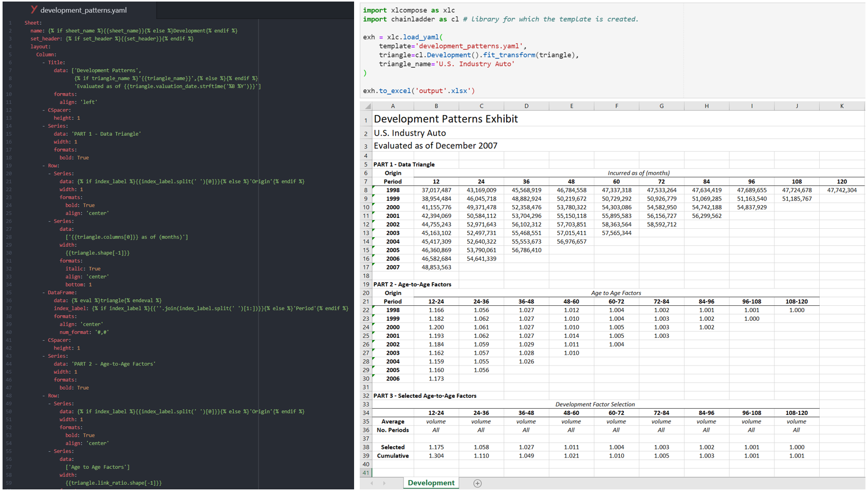Click the previous sheet navigation arrow
Image resolution: width=868 pixels, height=493 pixels.
point(372,483)
